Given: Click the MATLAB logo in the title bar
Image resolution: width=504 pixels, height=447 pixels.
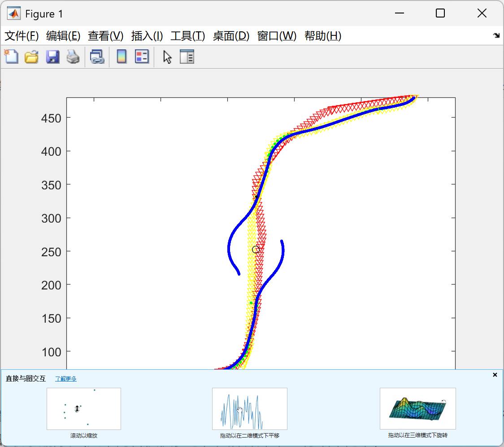Looking at the screenshot, I should point(14,13).
